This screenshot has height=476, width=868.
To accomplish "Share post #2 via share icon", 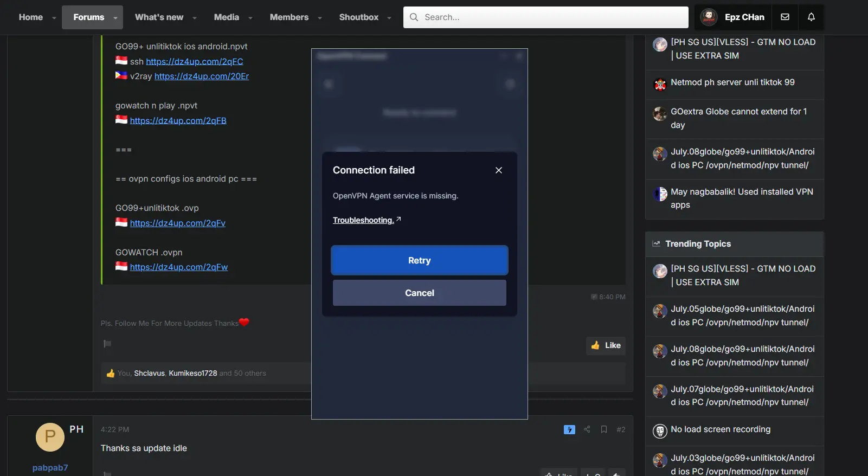I will [x=587, y=429].
